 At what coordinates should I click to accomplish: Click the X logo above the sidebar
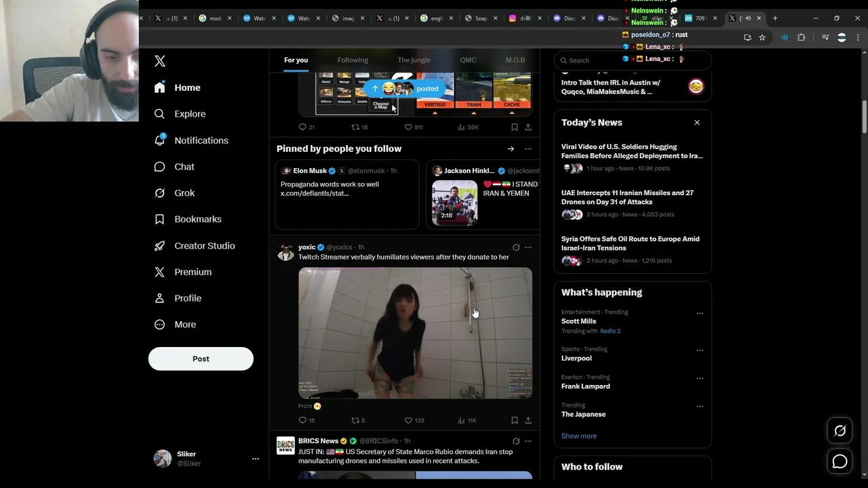point(160,61)
